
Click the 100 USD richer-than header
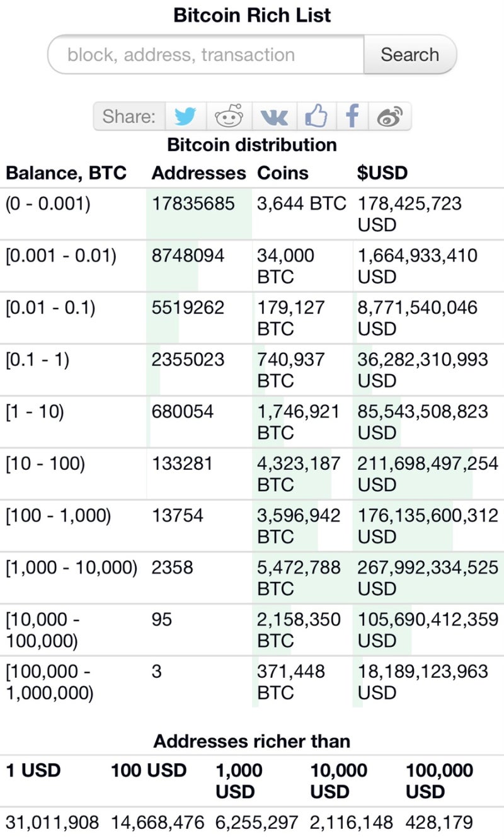pyautogui.click(x=149, y=770)
